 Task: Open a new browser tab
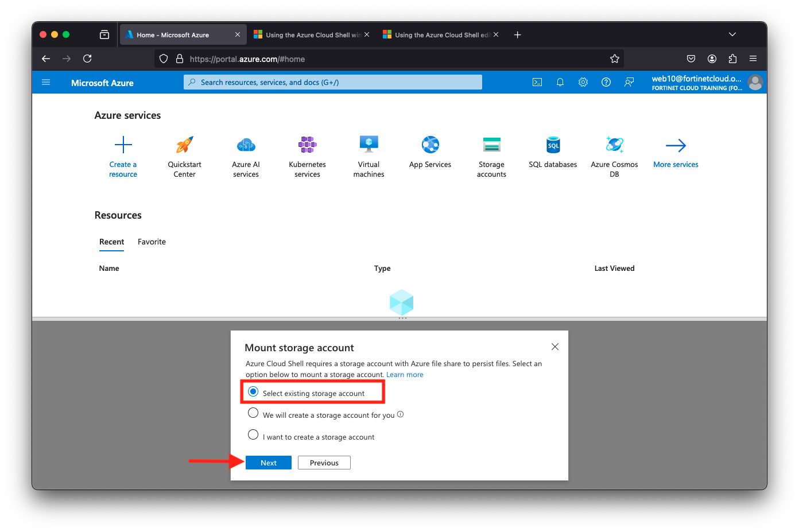[x=517, y=35]
